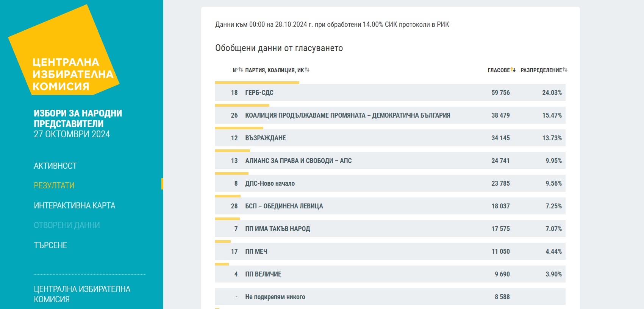Sort by Гласове column arrows
Viewport: 644px width, 309px height.
513,70
